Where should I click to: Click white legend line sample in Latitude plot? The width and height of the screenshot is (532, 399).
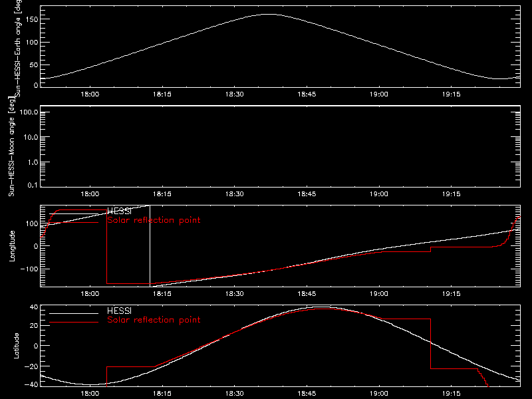(74, 313)
